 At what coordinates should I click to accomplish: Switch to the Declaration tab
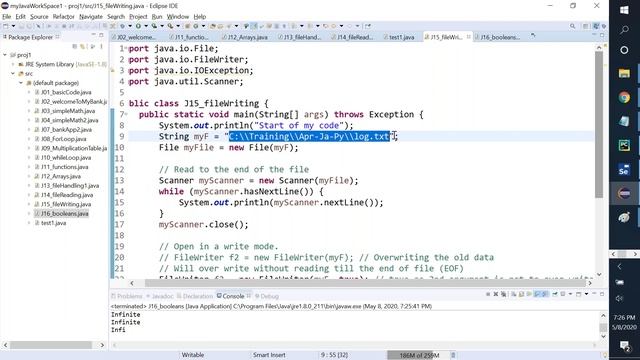tap(196, 296)
